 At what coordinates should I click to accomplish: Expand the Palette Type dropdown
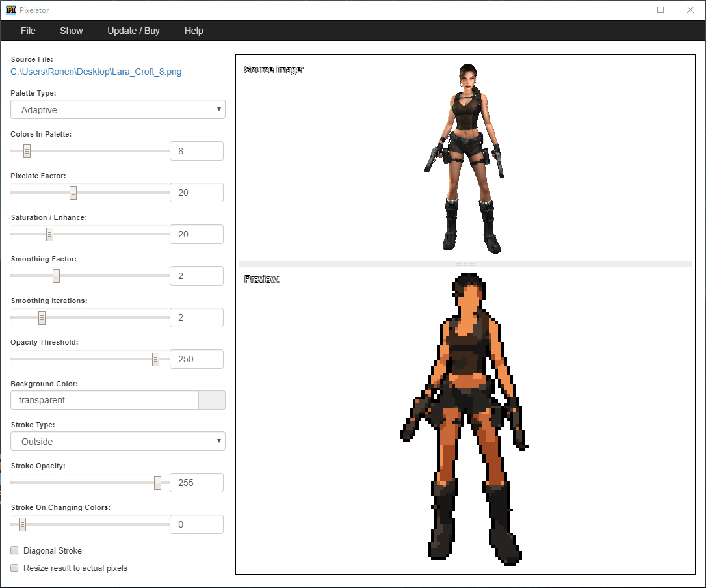[x=118, y=110]
